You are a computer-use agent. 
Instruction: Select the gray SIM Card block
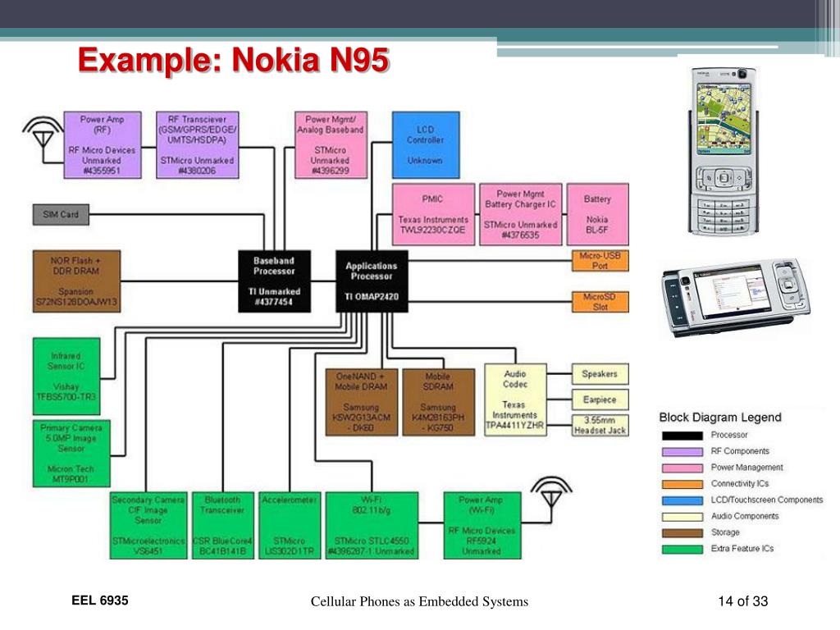[61, 214]
